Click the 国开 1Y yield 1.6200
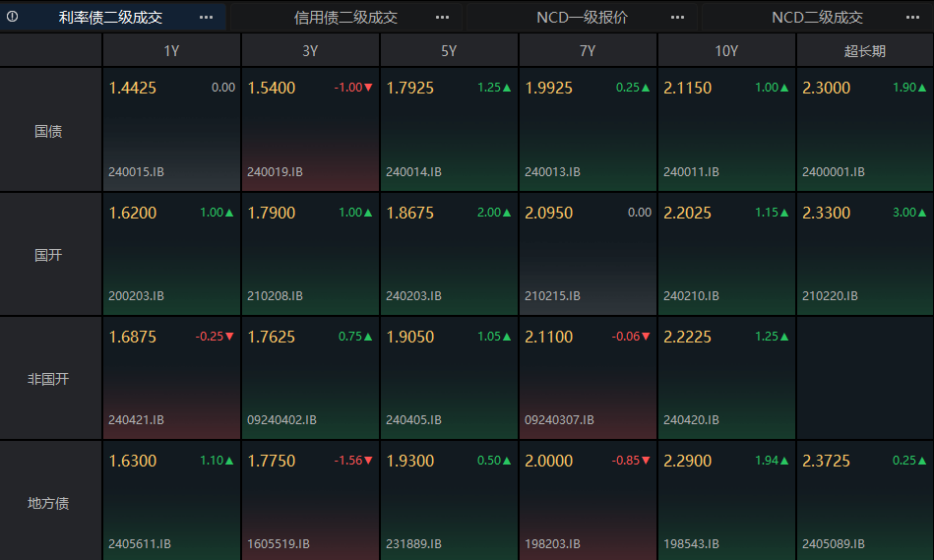Screen dimensions: 934x560 pyautogui.click(x=132, y=213)
